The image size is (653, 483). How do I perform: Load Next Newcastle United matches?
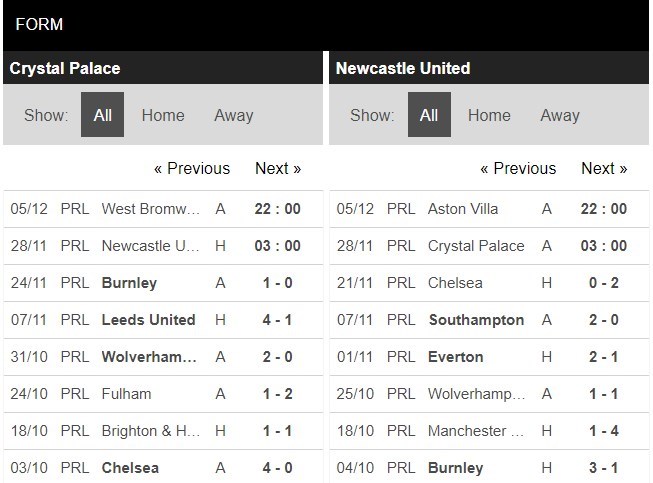(604, 168)
